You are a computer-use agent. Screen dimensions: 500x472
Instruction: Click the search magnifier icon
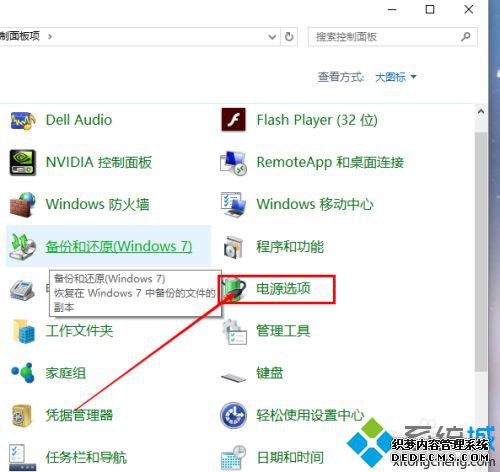(466, 36)
